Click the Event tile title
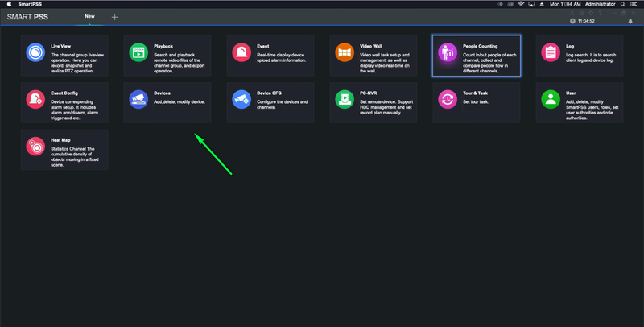Image resolution: width=644 pixels, height=327 pixels. click(x=263, y=47)
